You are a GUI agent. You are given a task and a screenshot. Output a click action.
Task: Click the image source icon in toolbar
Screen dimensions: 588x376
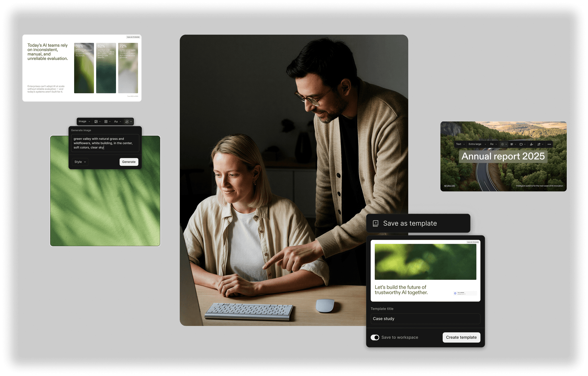[96, 122]
